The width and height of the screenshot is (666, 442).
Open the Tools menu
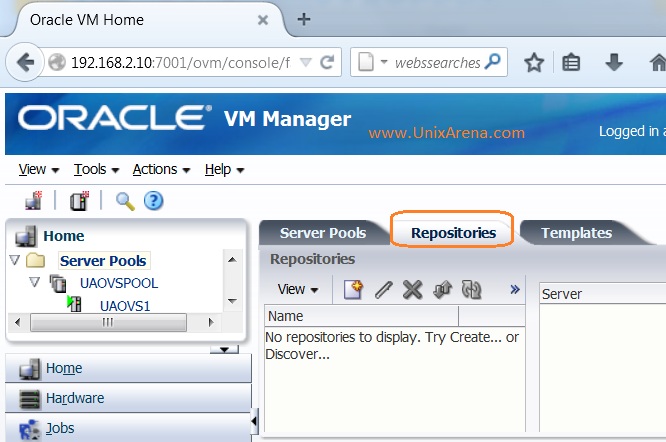(x=96, y=169)
